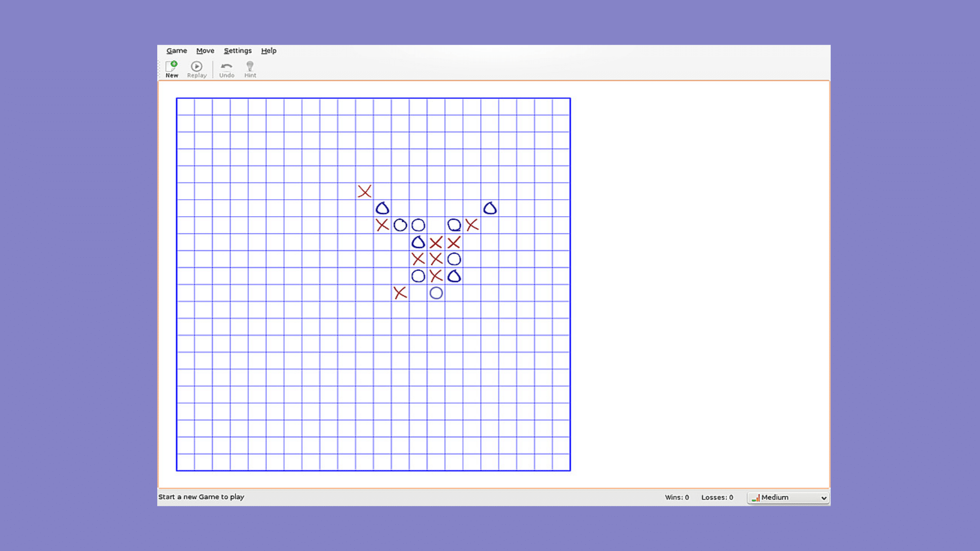
Task: Start a new game with New icon
Action: (x=171, y=70)
